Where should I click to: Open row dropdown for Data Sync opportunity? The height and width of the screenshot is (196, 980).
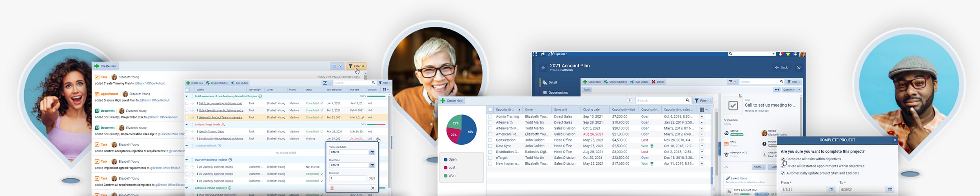point(702,146)
